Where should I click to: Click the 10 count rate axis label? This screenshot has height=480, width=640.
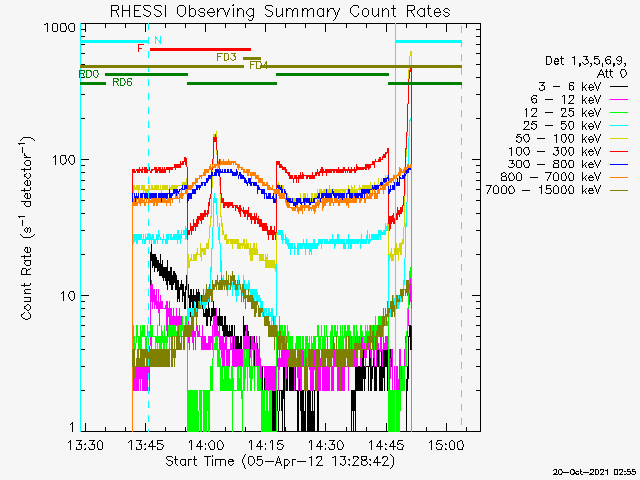[68, 296]
